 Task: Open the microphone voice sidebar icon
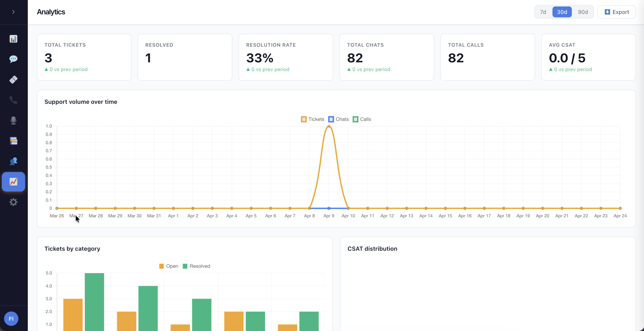click(13, 120)
